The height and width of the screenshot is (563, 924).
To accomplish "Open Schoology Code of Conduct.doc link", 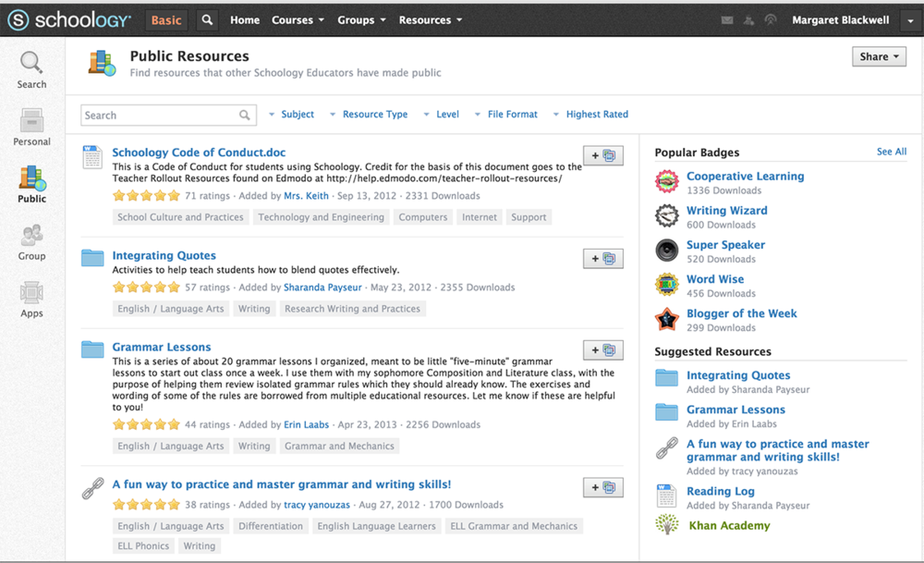I will point(199,153).
